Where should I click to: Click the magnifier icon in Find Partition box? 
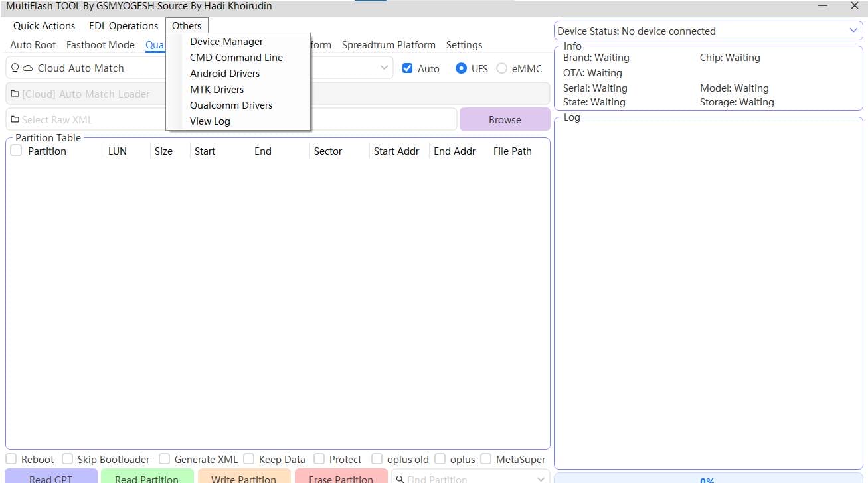(399, 478)
